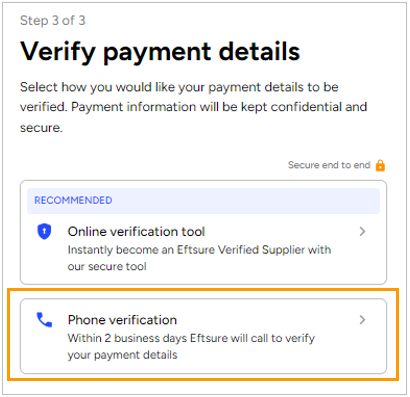Click the Step 3 of 3 indicator

tap(53, 21)
